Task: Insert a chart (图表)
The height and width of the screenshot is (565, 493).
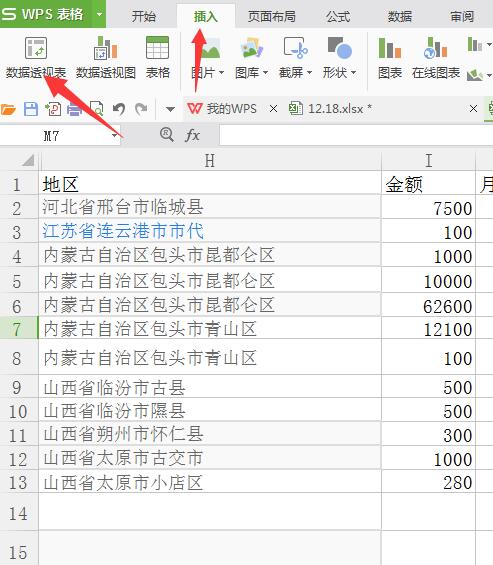Action: point(390,57)
